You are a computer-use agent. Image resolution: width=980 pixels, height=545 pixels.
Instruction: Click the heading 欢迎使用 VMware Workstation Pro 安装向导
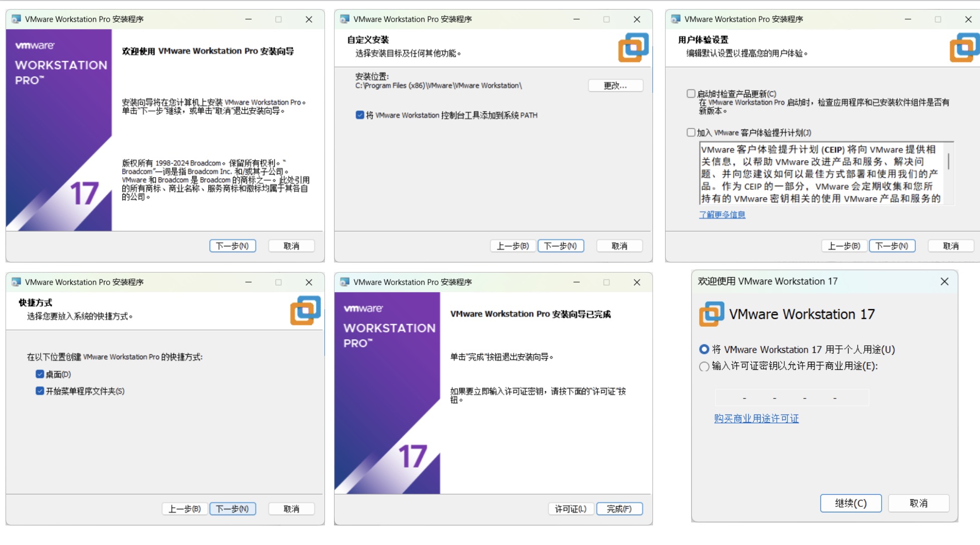pyautogui.click(x=208, y=51)
